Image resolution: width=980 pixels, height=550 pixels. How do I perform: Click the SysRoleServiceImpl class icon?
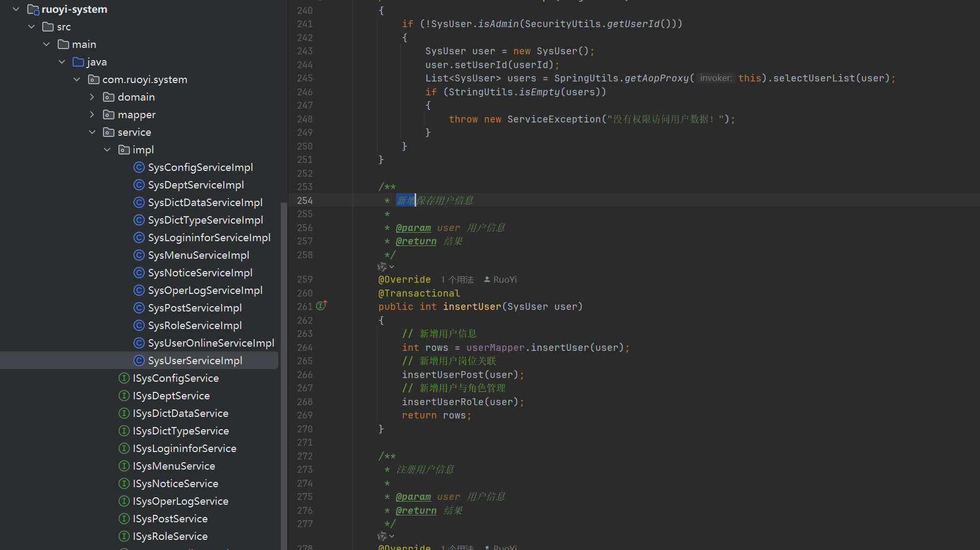pyautogui.click(x=139, y=325)
